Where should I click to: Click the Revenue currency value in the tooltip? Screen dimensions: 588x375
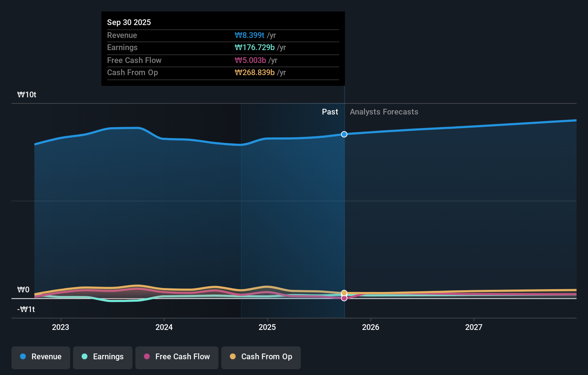pyautogui.click(x=250, y=35)
